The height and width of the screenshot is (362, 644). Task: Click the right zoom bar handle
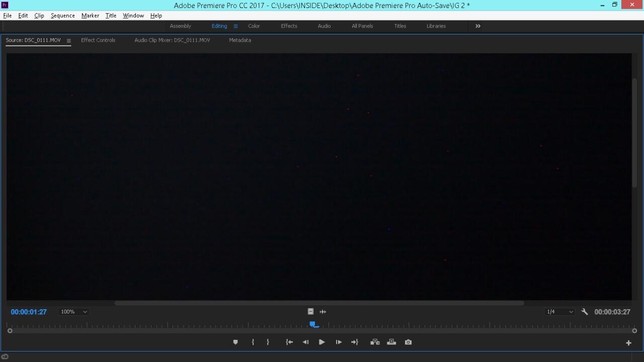coord(634,331)
